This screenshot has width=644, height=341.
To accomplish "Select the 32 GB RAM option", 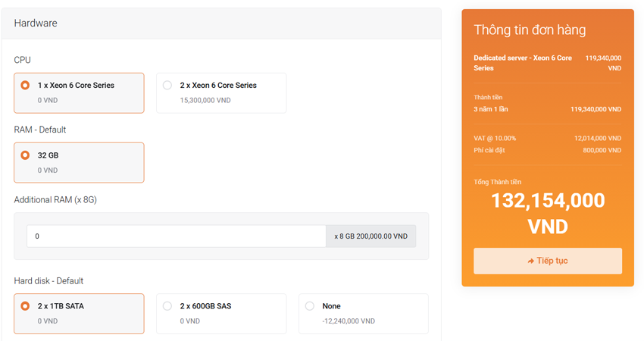I will coord(26,155).
